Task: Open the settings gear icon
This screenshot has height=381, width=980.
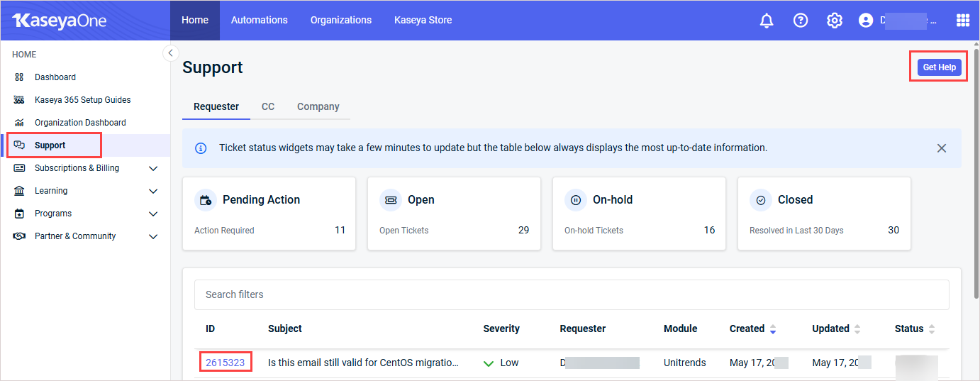Action: (x=835, y=21)
